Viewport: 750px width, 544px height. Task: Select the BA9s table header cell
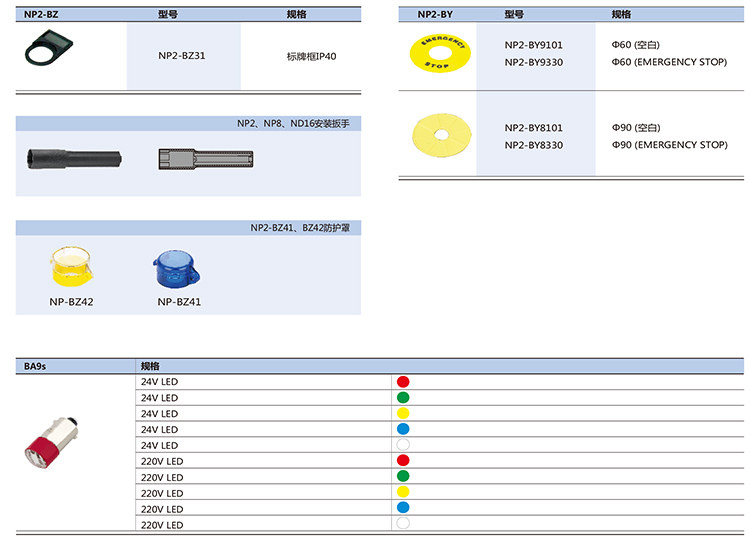pos(36,367)
